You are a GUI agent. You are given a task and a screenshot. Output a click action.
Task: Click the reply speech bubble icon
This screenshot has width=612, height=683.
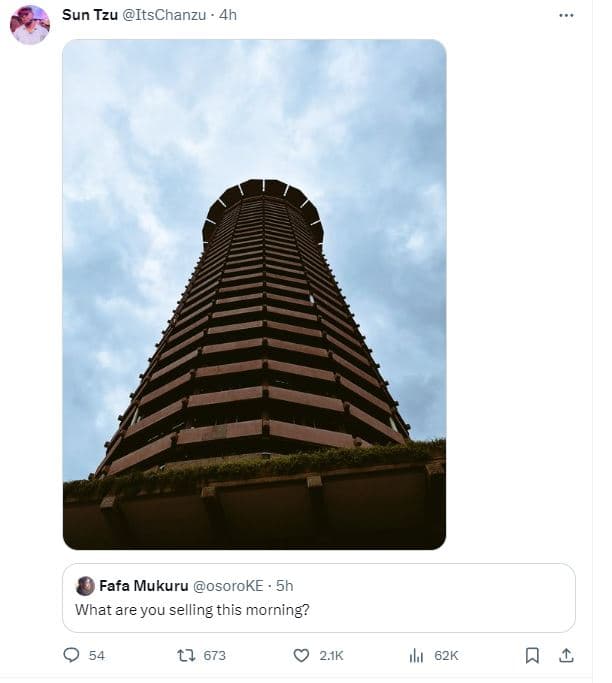tap(71, 655)
